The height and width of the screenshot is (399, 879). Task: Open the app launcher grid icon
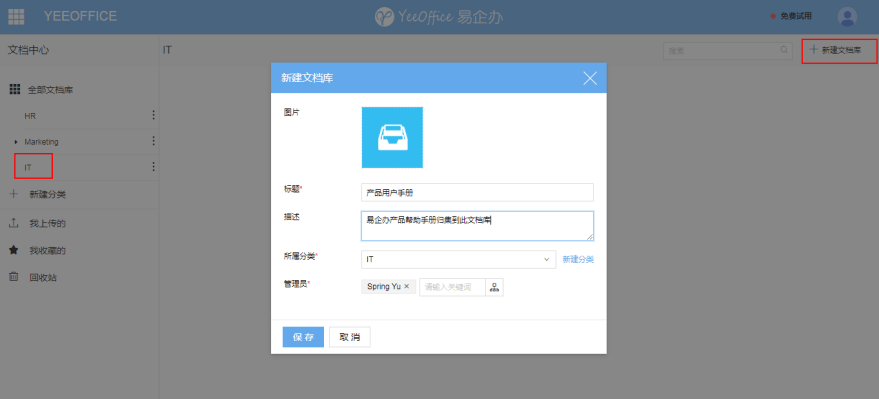coord(16,16)
